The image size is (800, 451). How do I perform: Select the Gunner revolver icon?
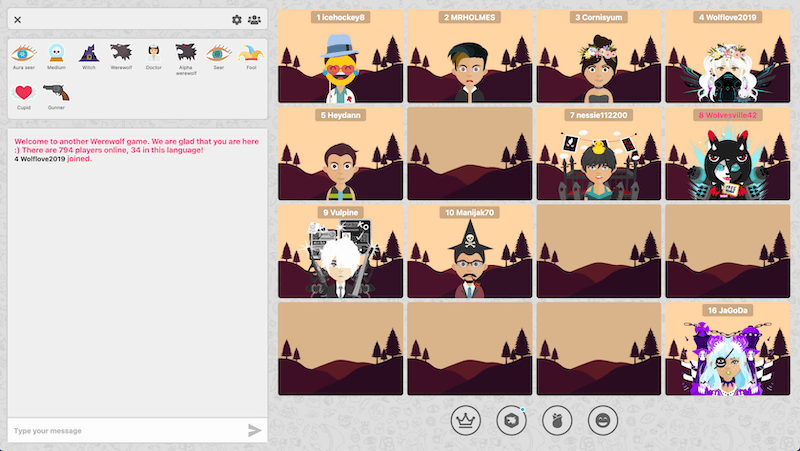click(x=56, y=93)
